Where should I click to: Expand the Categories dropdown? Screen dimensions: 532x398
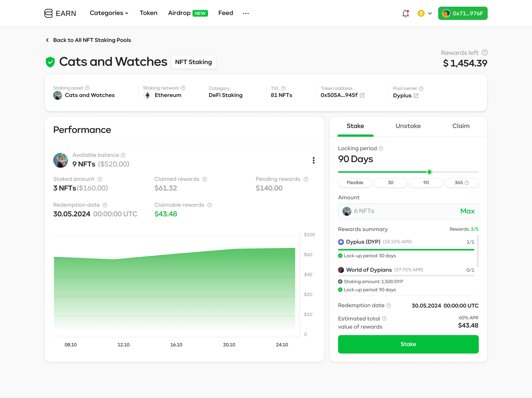point(109,13)
